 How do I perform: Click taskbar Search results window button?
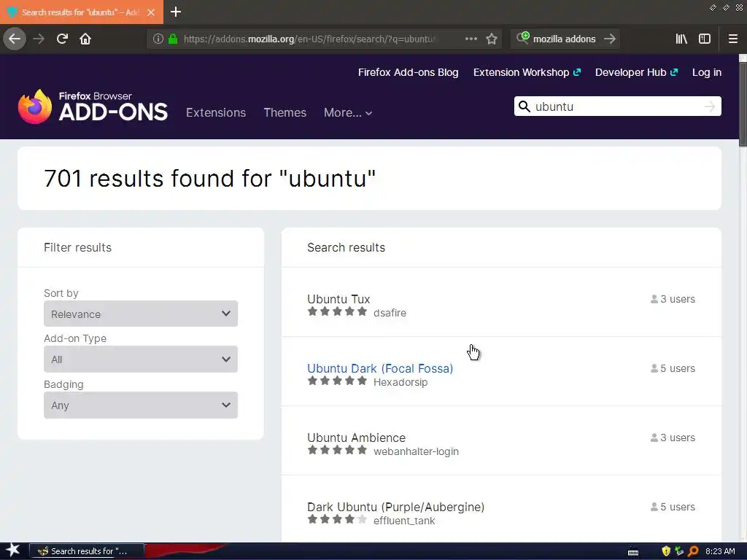(x=87, y=551)
